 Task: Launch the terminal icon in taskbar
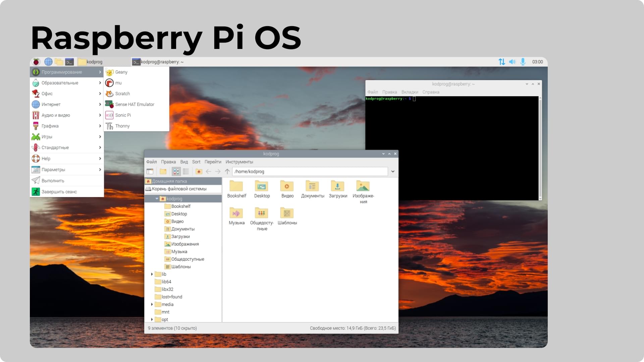[x=69, y=62]
